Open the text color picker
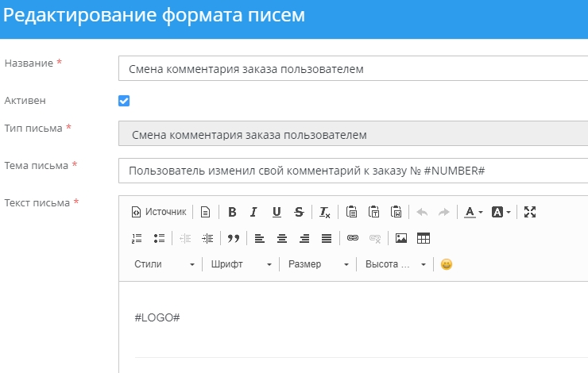 [474, 212]
